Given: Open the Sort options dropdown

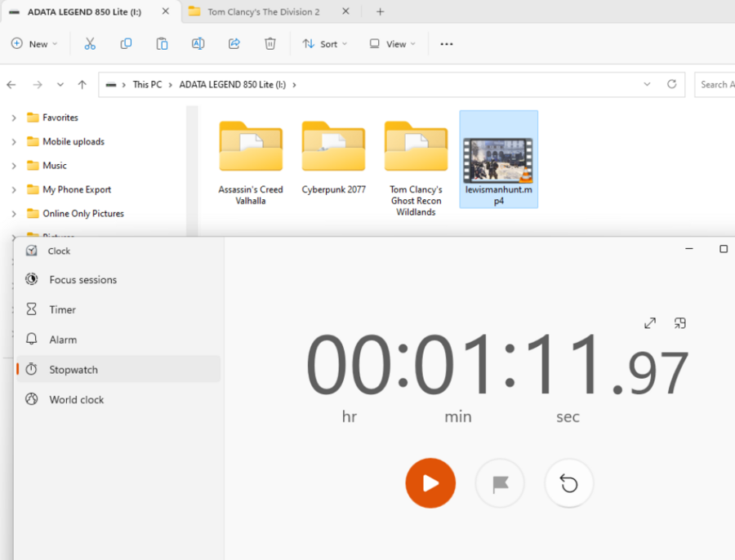Looking at the screenshot, I should click(325, 44).
